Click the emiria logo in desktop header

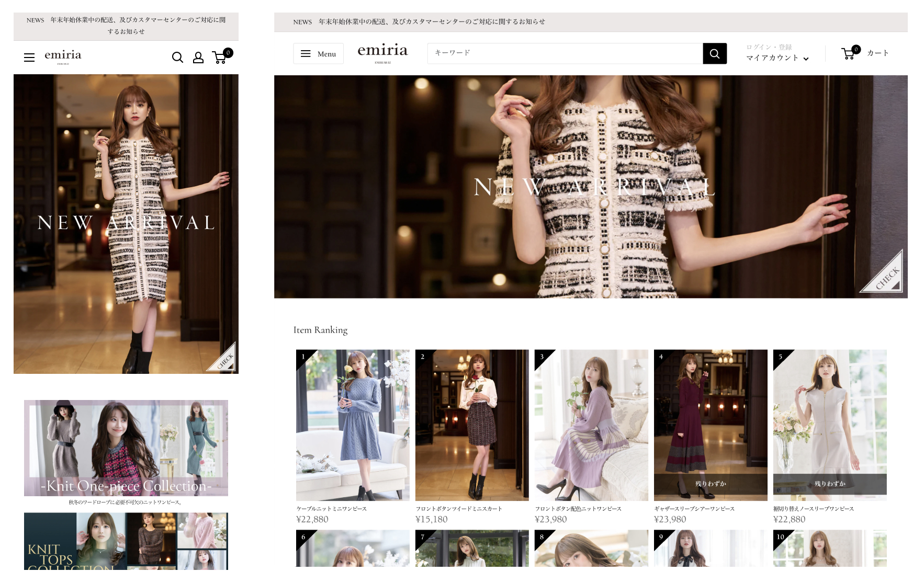(382, 52)
